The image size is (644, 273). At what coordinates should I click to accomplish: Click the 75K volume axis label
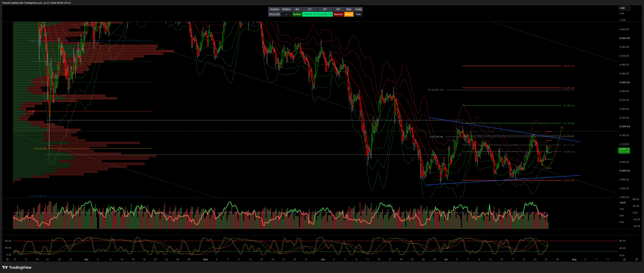coord(621,209)
